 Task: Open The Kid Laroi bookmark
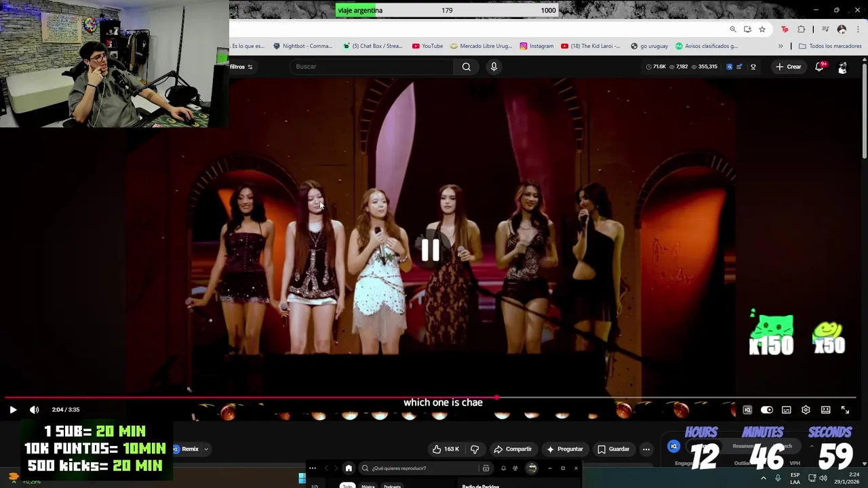(590, 46)
